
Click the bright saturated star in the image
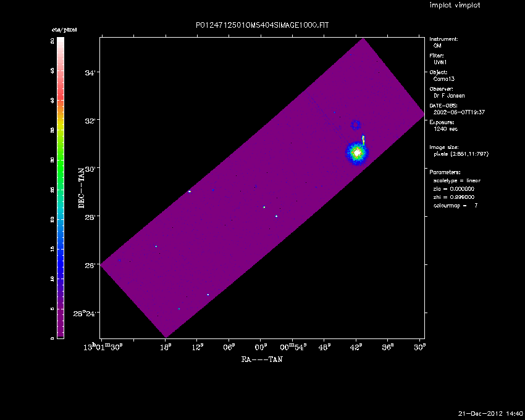click(357, 153)
